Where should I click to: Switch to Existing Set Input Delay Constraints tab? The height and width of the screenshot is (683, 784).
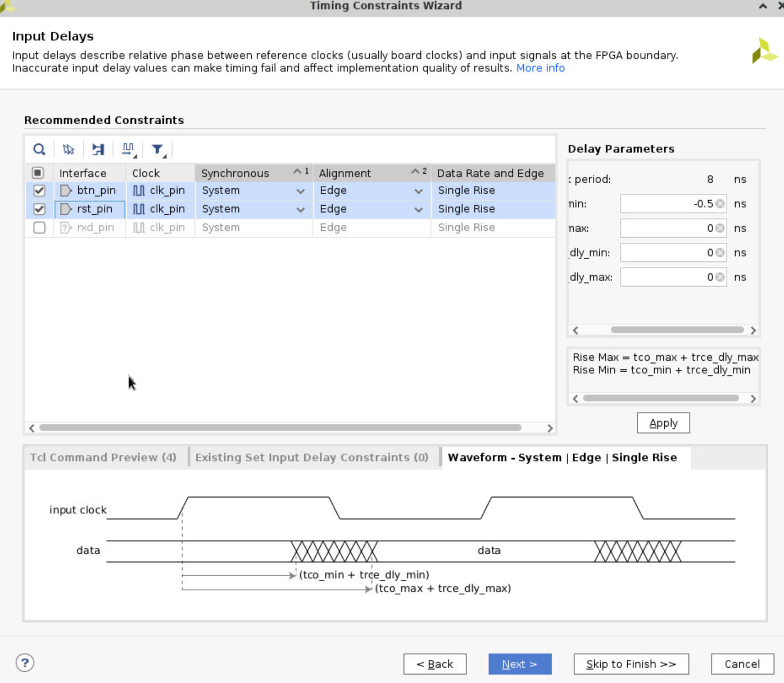[x=312, y=458]
